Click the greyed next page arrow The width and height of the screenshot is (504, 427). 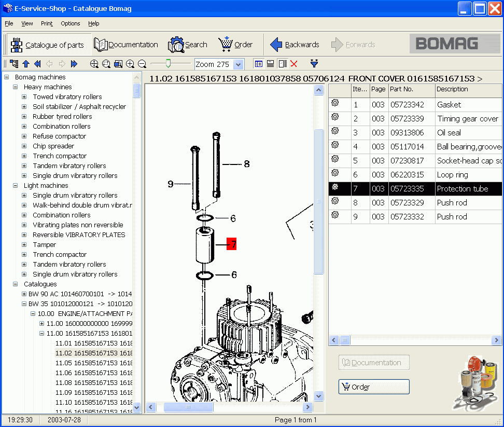point(62,64)
